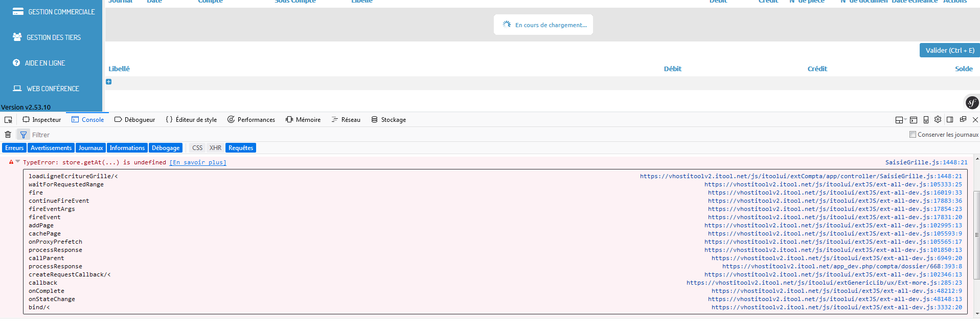Toggle the CSS filter in the console
The image size is (980, 321).
tap(197, 148)
